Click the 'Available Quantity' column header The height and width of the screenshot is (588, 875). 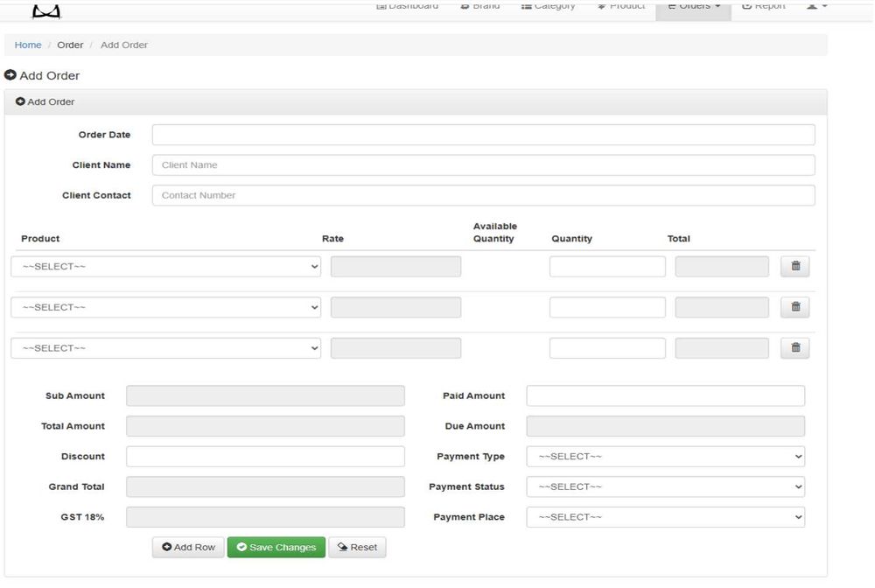click(x=494, y=232)
